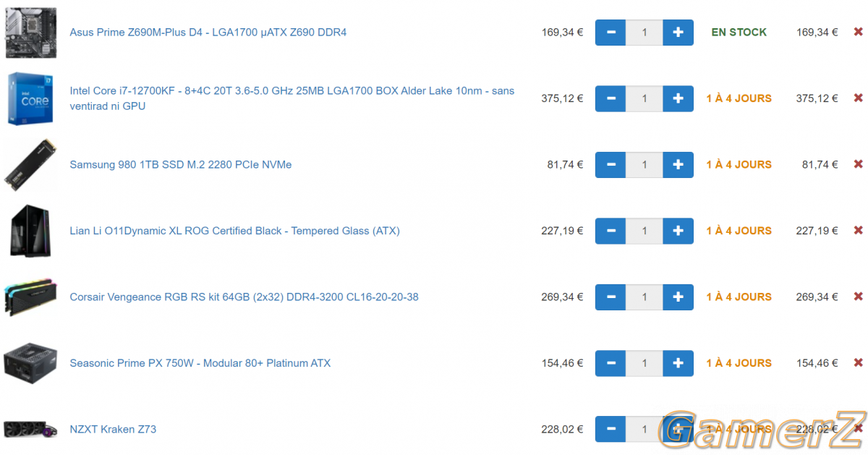This screenshot has width=868, height=455.
Task: Click line total beside Seasonic Prime remove icon
Action: (x=817, y=363)
